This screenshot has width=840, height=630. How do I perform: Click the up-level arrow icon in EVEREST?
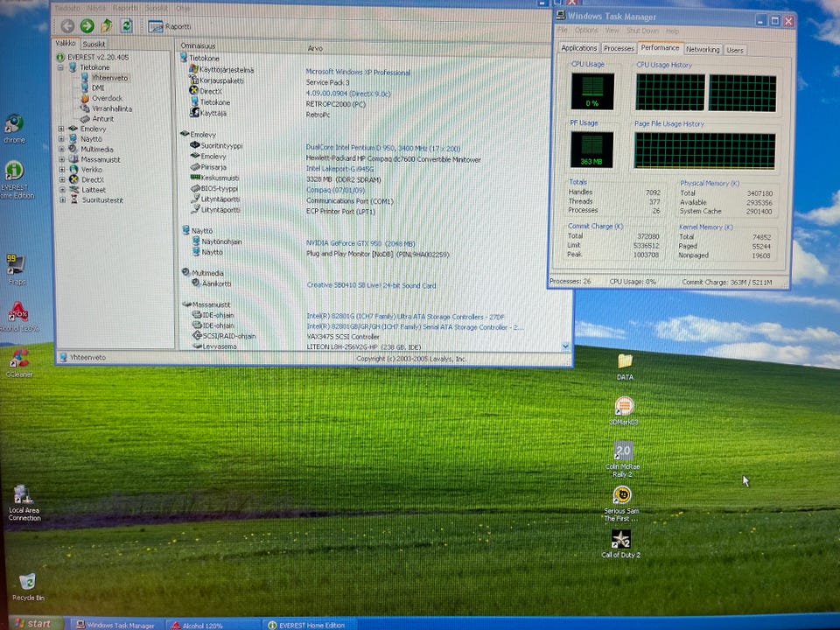click(x=106, y=25)
